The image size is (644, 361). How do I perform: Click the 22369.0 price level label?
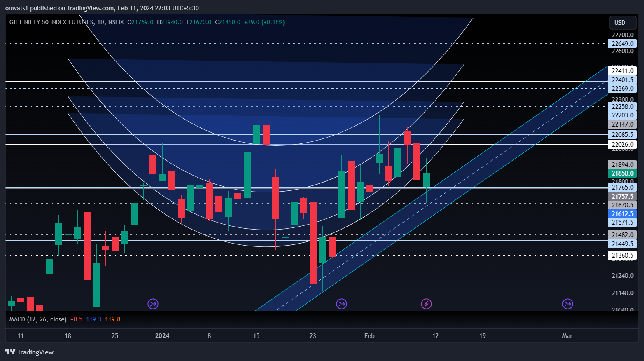(x=622, y=89)
